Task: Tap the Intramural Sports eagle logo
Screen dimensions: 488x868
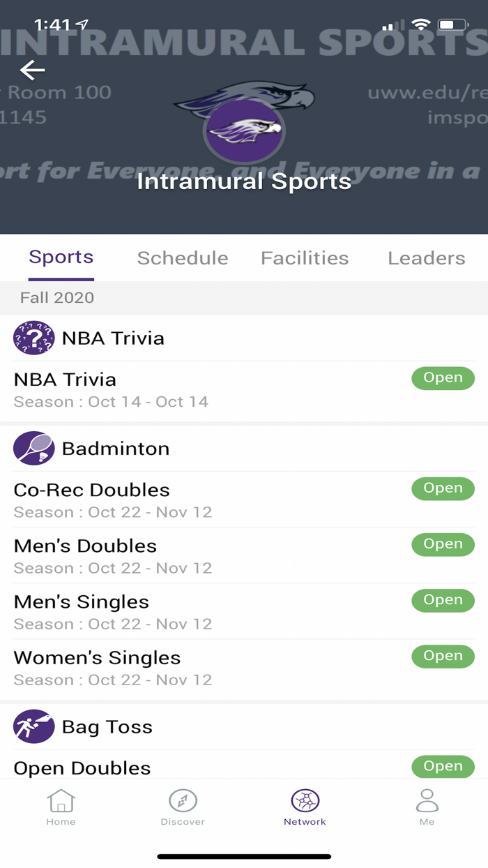Action: (x=244, y=130)
